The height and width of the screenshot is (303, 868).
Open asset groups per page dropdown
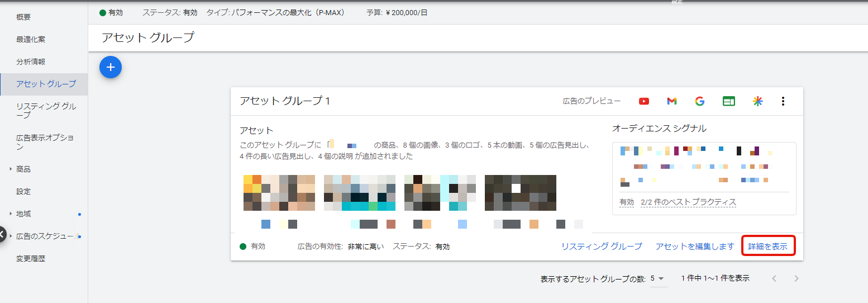tap(658, 278)
